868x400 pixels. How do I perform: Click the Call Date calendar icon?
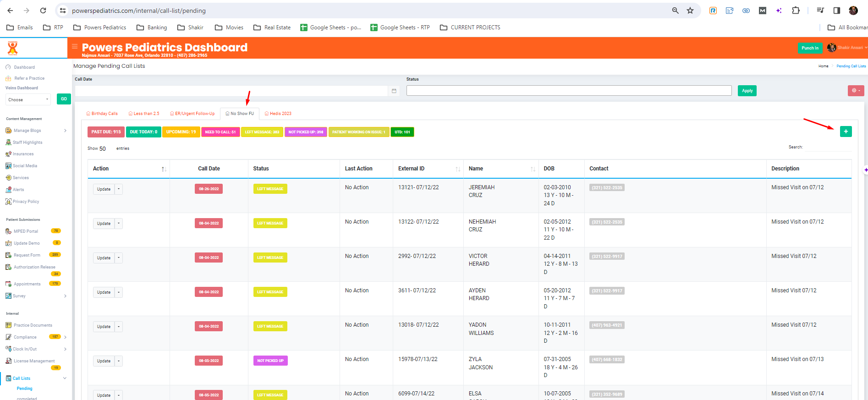(394, 91)
